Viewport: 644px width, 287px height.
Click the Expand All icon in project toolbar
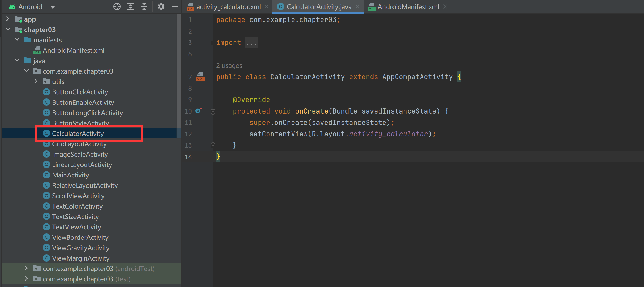[131, 7]
